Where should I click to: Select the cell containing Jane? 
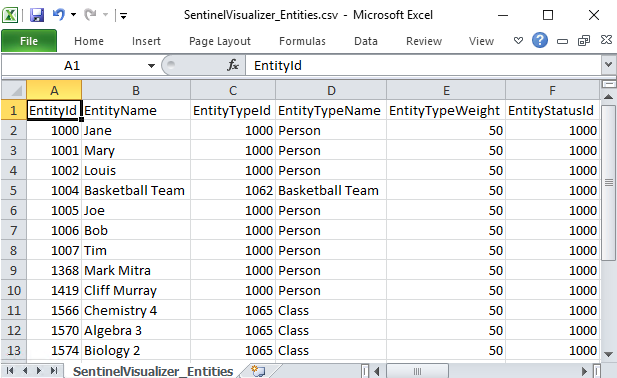click(136, 131)
